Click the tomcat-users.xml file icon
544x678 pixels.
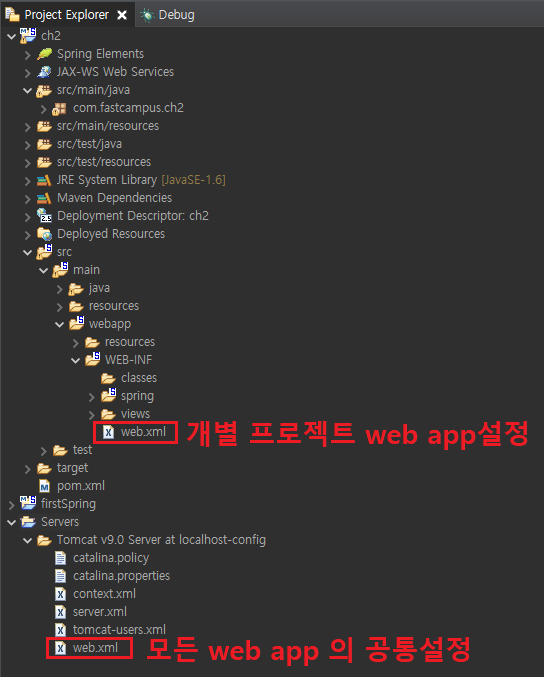click(61, 630)
